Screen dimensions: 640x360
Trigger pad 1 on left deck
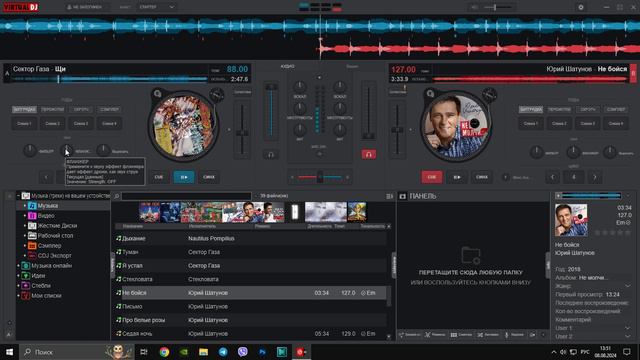click(x=24, y=123)
